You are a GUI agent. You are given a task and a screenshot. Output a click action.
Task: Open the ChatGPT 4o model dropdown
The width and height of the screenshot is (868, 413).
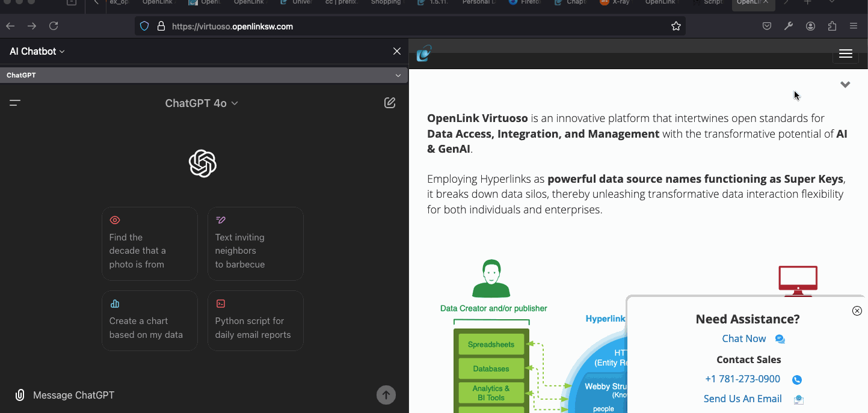[x=202, y=103]
